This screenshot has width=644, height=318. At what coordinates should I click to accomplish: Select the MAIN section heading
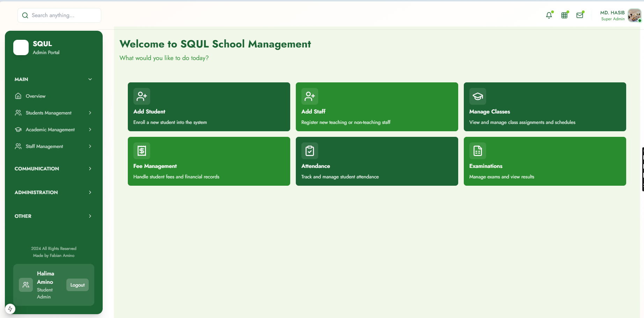[21, 79]
